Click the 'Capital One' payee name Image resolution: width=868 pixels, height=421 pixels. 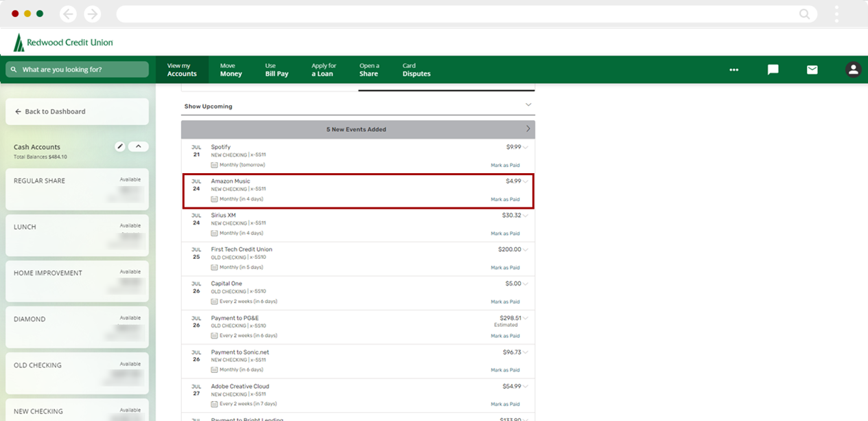(x=226, y=284)
